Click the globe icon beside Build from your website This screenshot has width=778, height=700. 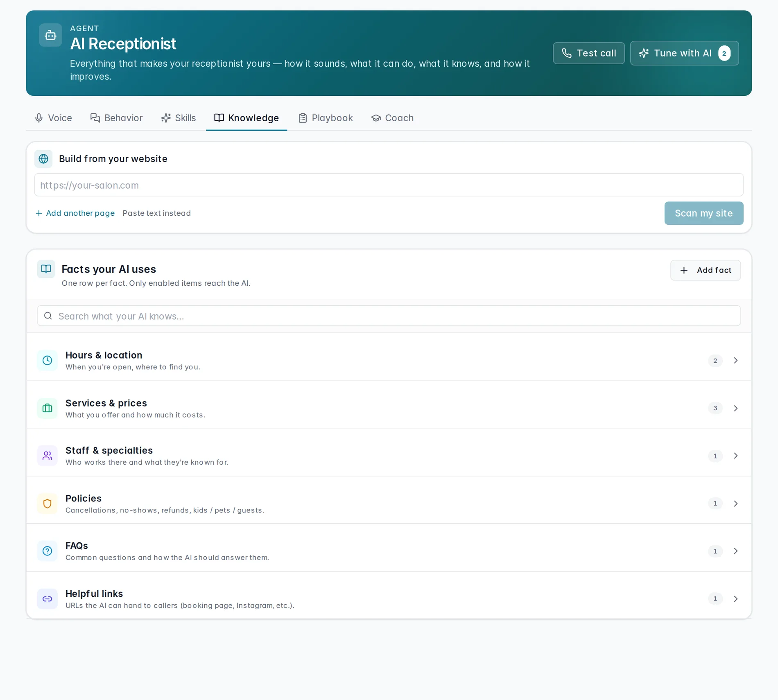(x=43, y=159)
